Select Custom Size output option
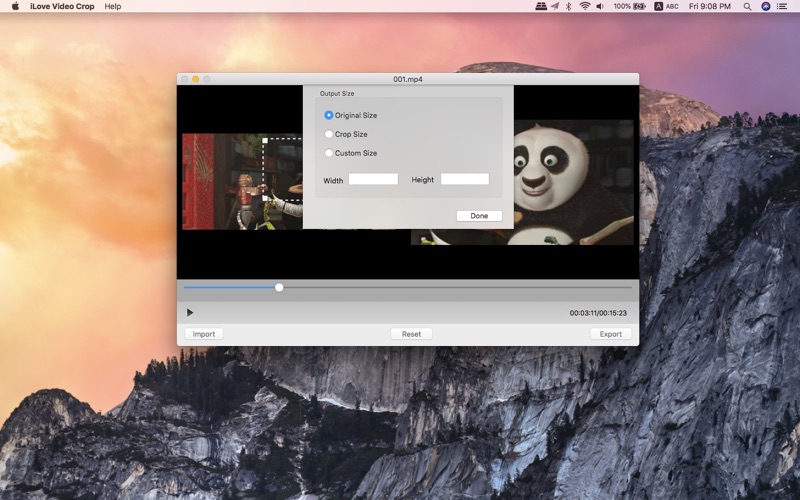 (x=329, y=153)
